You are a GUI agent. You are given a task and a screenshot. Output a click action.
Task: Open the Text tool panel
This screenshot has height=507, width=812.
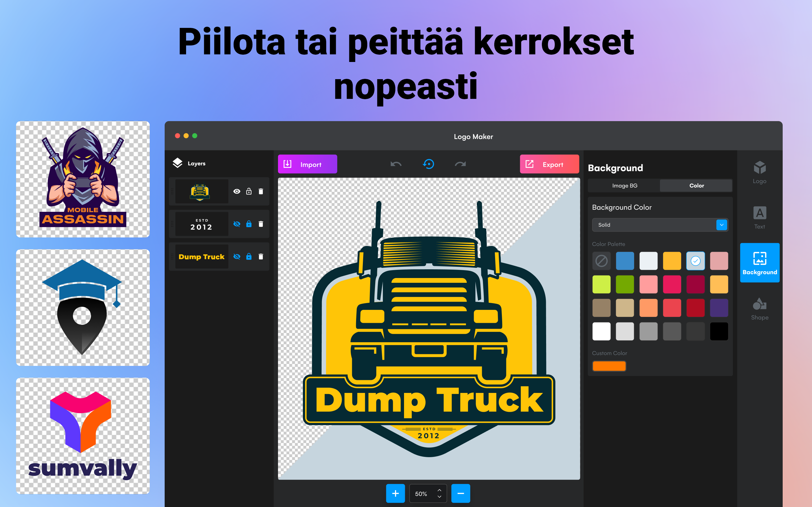(759, 218)
